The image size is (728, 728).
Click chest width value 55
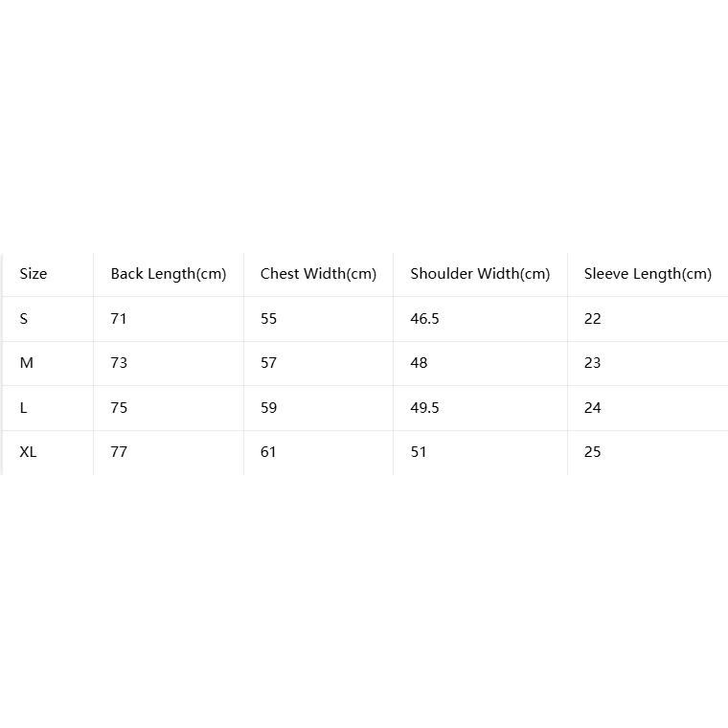[268, 318]
